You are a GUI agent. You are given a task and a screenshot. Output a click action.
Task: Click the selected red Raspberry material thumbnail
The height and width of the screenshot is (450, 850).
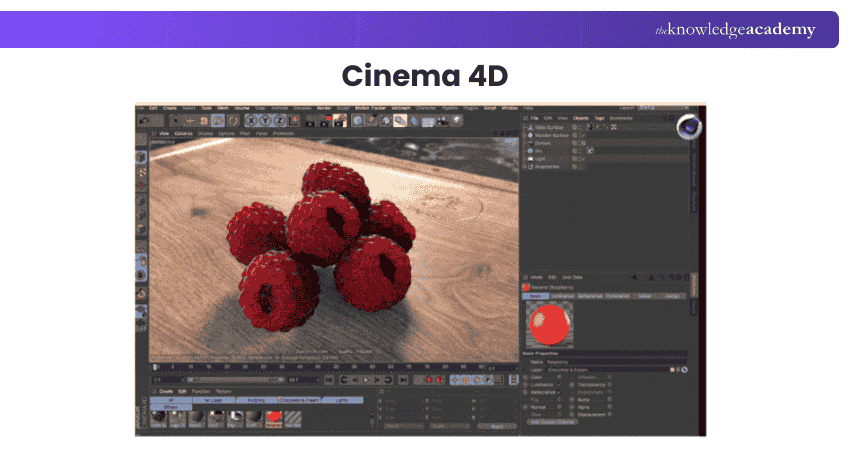[274, 418]
